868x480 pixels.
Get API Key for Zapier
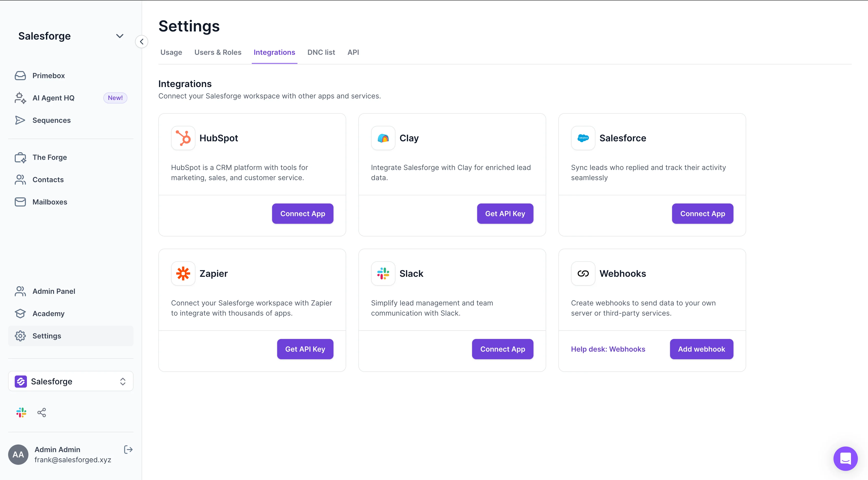pos(305,349)
